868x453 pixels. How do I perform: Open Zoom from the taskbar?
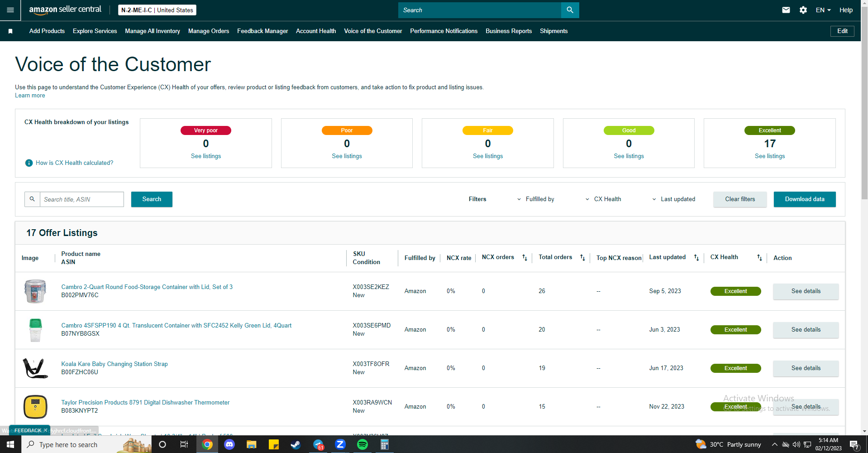(x=340, y=444)
